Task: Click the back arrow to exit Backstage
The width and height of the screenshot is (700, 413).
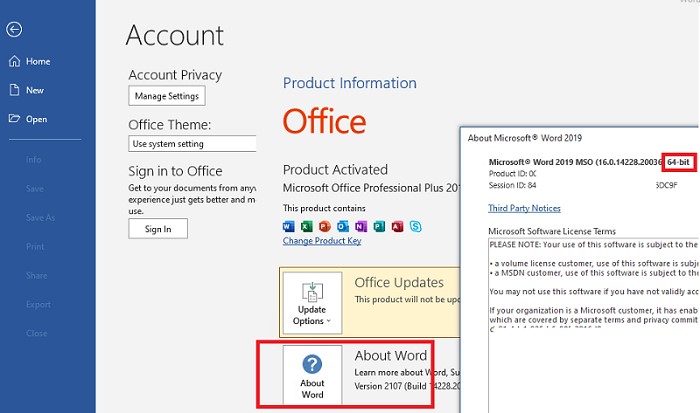Action: tap(14, 30)
